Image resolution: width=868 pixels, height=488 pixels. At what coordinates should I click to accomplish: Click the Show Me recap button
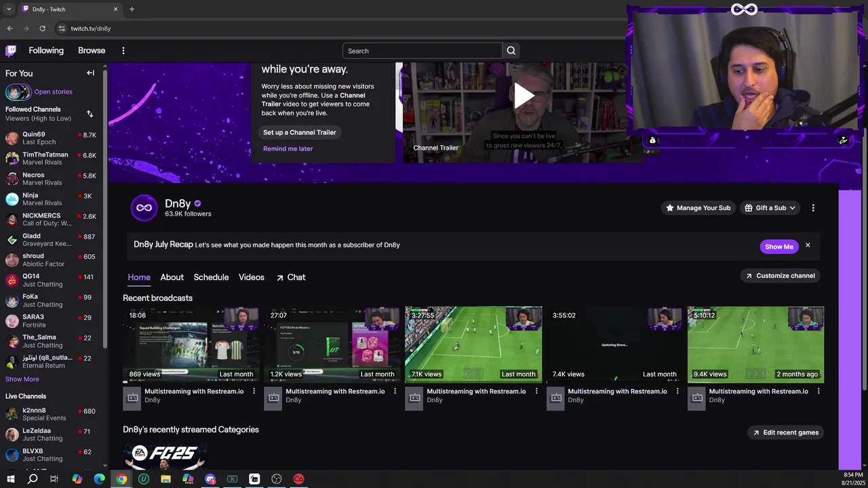tap(779, 247)
